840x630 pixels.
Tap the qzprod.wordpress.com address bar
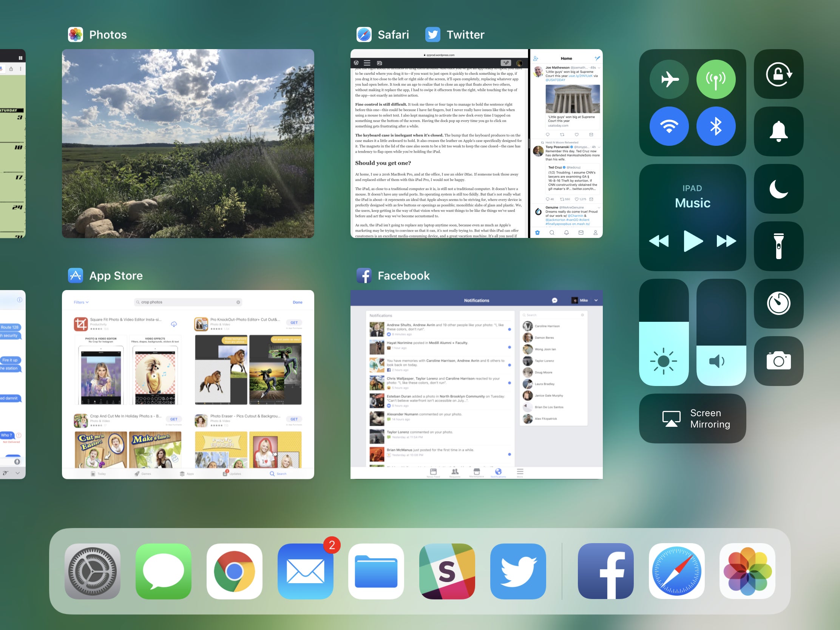click(x=439, y=55)
